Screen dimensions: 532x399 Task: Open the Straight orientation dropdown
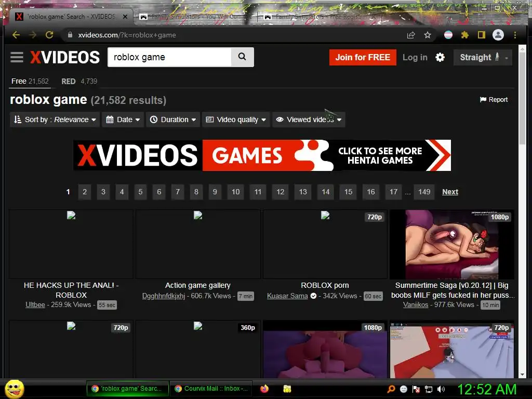pos(483,57)
